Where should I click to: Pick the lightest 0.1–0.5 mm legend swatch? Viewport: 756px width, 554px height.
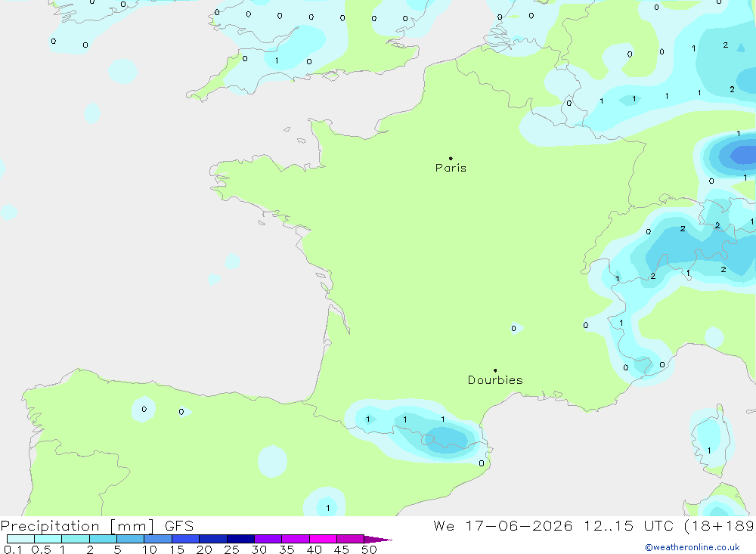20,539
